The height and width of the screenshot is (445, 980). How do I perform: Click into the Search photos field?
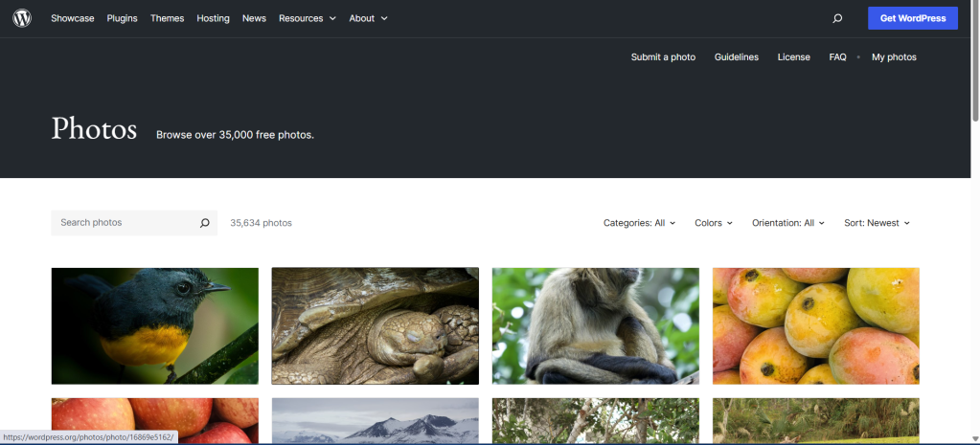123,223
